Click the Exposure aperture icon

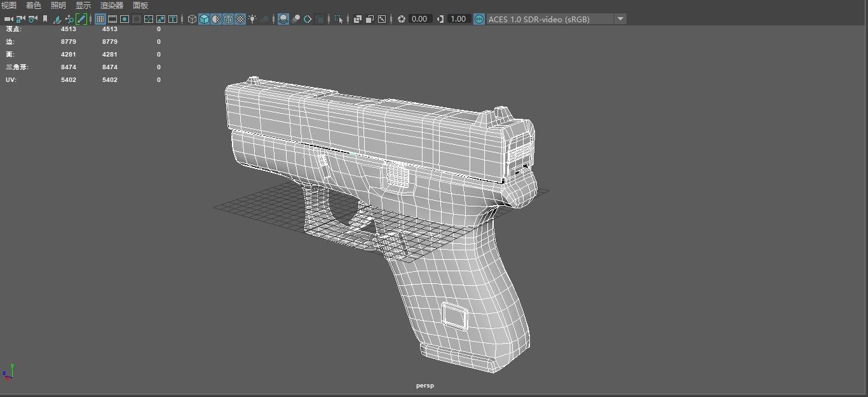pos(402,19)
